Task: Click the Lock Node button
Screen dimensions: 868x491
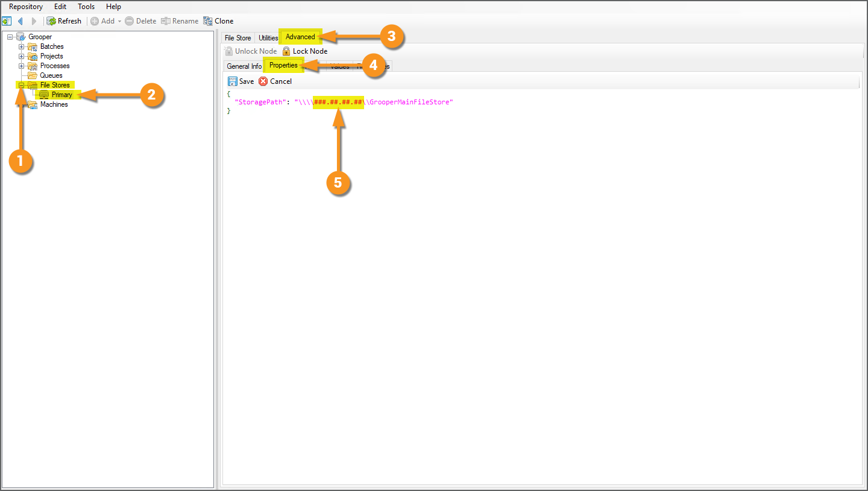Action: point(305,51)
